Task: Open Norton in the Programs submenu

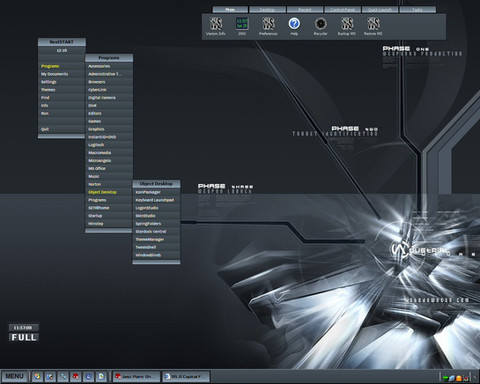Action: (109, 184)
